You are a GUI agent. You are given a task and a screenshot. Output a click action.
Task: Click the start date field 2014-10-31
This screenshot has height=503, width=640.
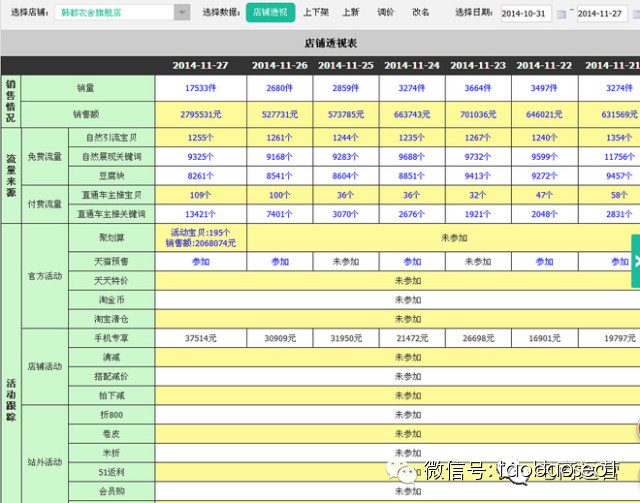pyautogui.click(x=526, y=13)
